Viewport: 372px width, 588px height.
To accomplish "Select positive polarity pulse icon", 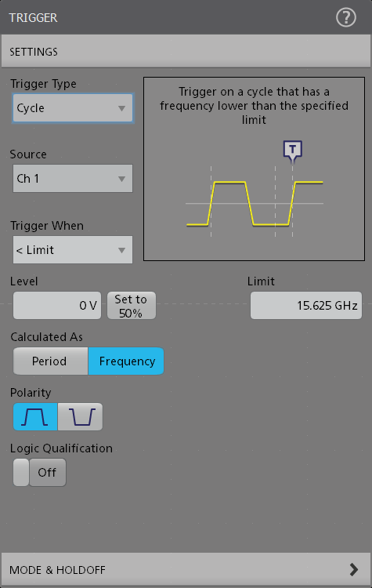I will tap(35, 416).
